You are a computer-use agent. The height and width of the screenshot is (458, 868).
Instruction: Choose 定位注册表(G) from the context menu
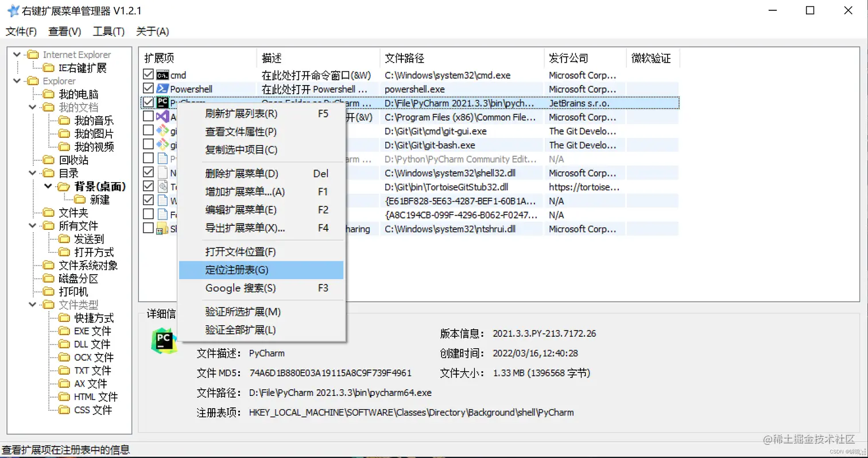click(x=261, y=270)
